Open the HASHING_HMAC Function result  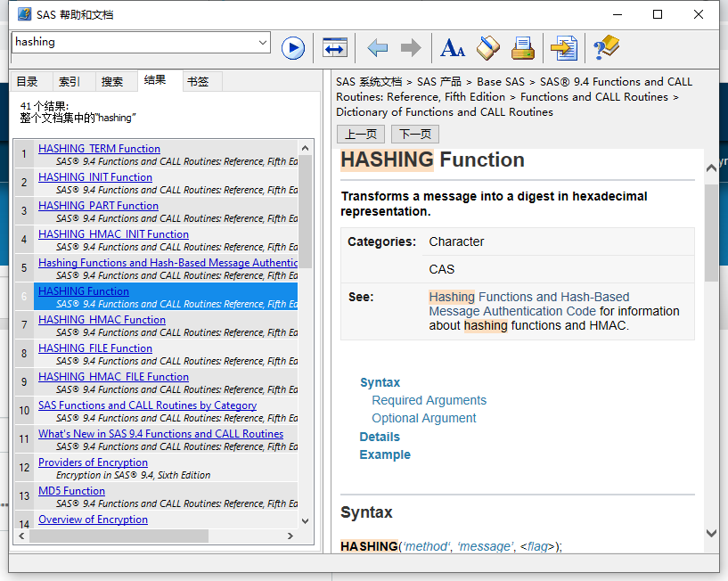[x=102, y=320]
